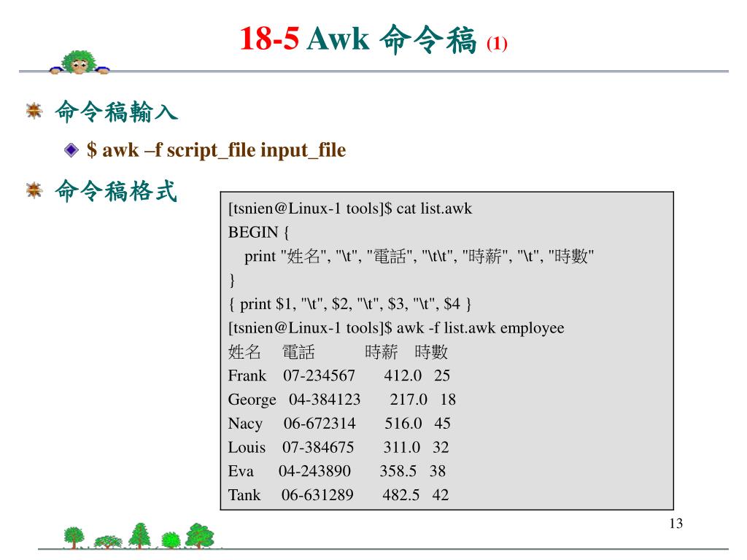Click the hours value 18 in George's row
Viewport: 747px width, 560px height.
pos(448,400)
